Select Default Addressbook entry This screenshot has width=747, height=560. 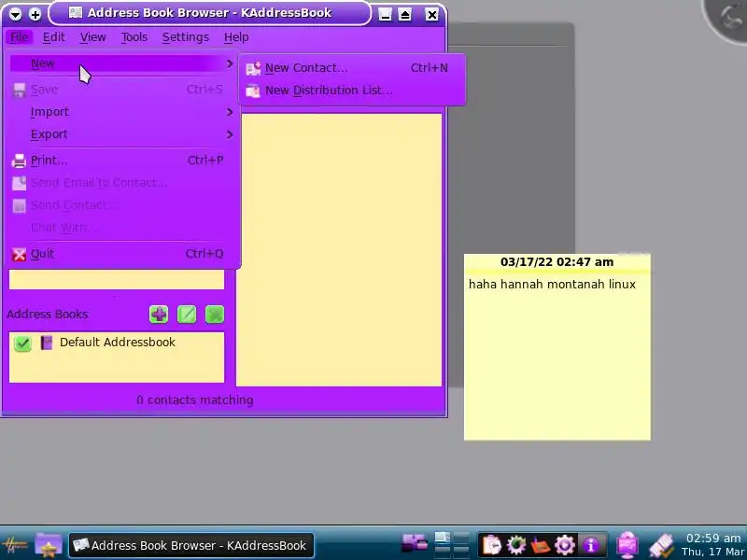tap(117, 343)
